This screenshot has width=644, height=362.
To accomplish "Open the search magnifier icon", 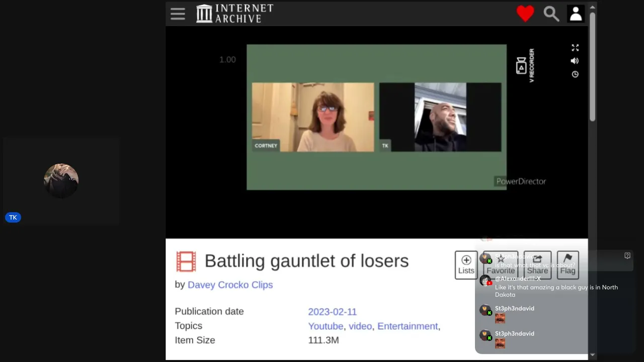I will point(551,14).
